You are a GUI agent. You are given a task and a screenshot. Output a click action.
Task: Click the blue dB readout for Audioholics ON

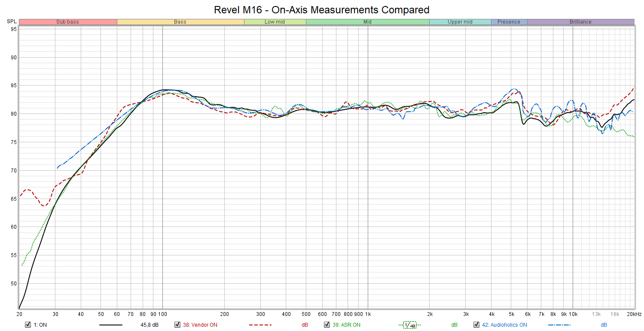(604, 325)
